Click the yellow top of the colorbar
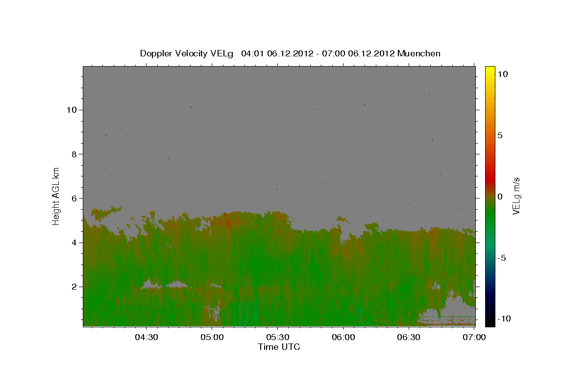The height and width of the screenshot is (392, 588). (490, 70)
